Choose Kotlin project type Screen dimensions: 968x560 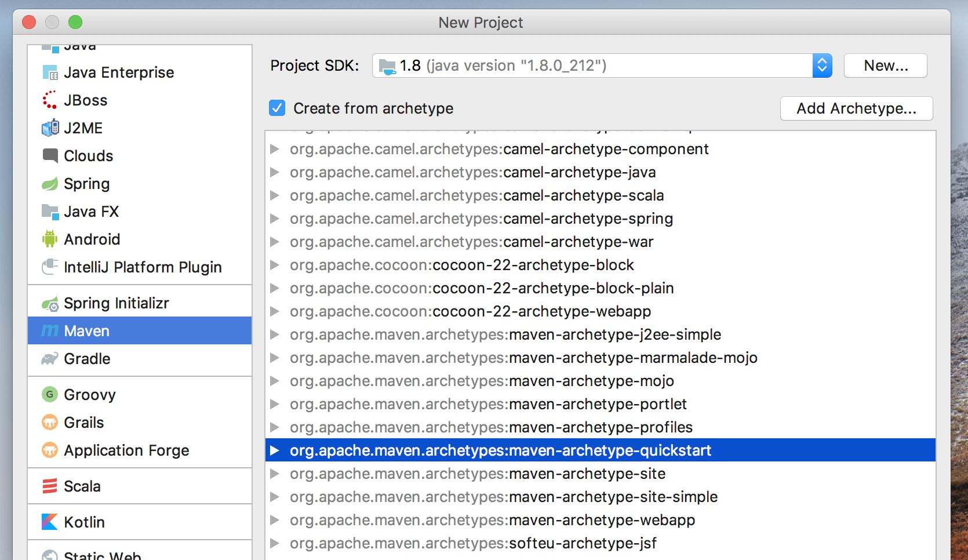point(140,522)
